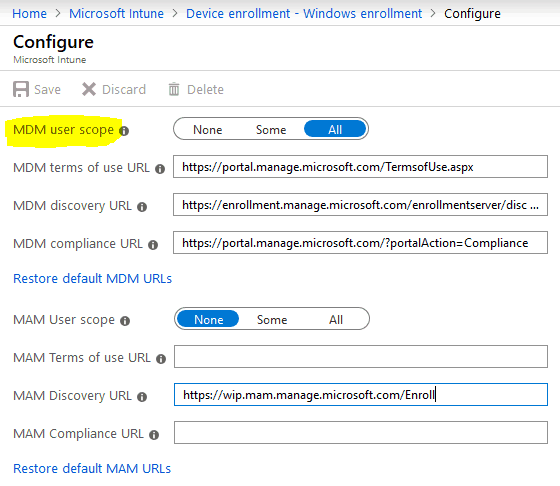Set MAM User scope to All

coord(336,320)
